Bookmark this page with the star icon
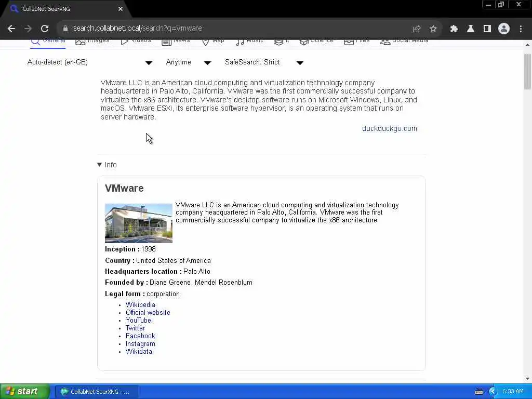Viewport: 532px width, 399px height. tap(433, 29)
